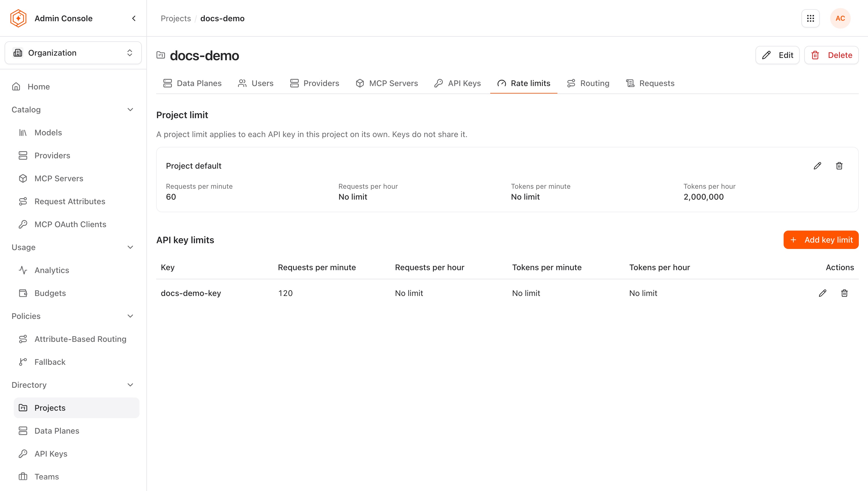The image size is (868, 491).
Task: Collapse the Directory section
Action: click(73, 385)
